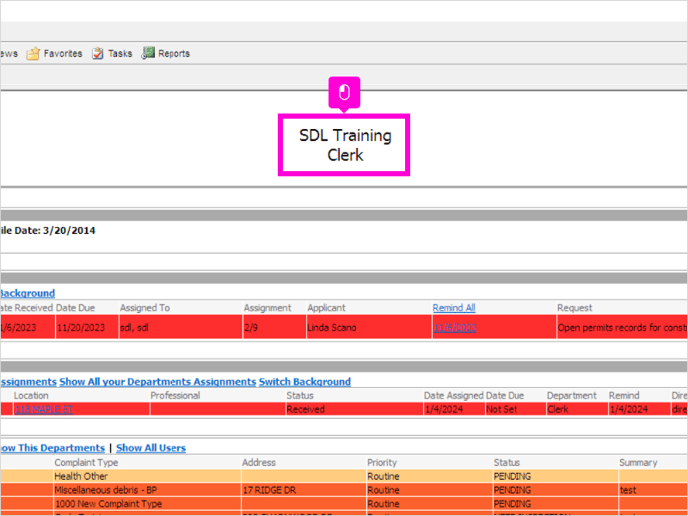This screenshot has height=516, width=688.
Task: Click the Linda Scano applicant cell
Action: 369,327
